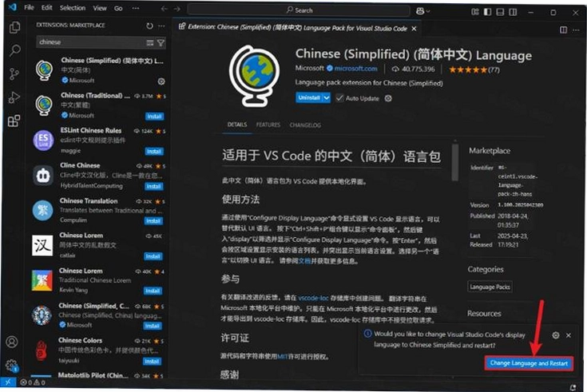Open the Search view in activity bar

click(x=14, y=50)
